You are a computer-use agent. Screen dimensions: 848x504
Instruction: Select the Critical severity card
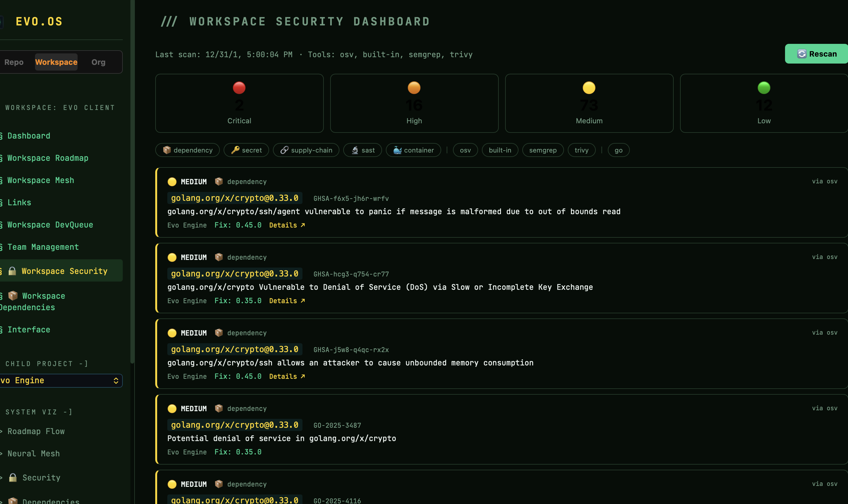click(x=239, y=103)
